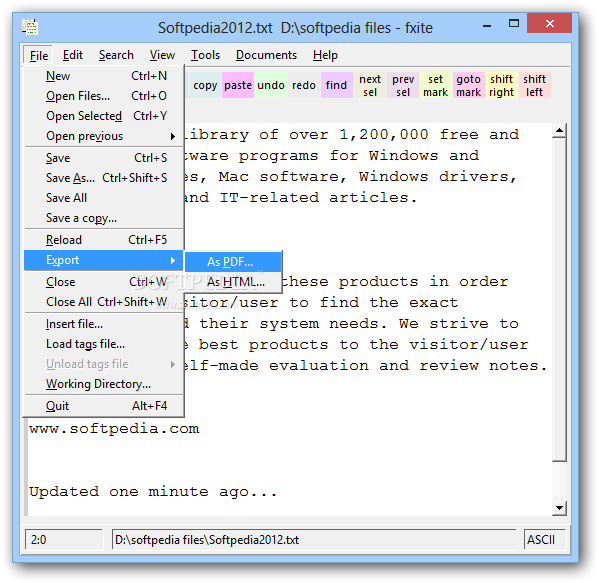This screenshot has height=583, width=599.
Task: Click the scrollbar up arrow
Action: [x=559, y=131]
